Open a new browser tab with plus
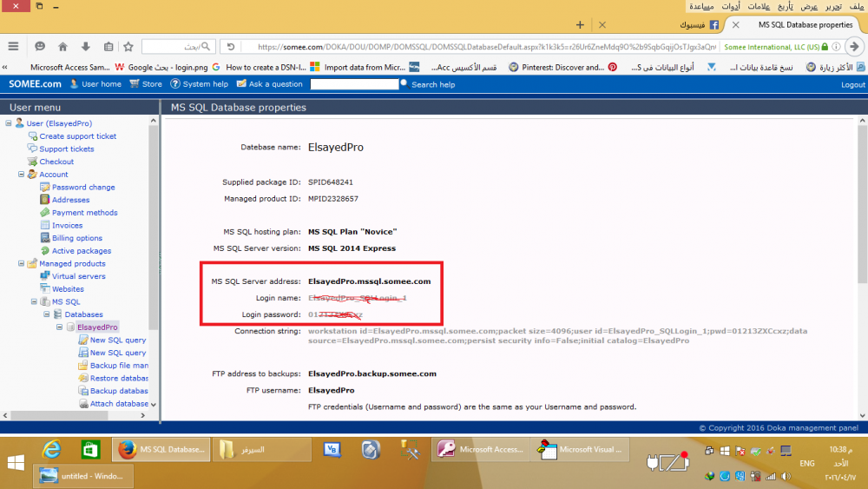The height and width of the screenshot is (489, 868). pos(580,25)
